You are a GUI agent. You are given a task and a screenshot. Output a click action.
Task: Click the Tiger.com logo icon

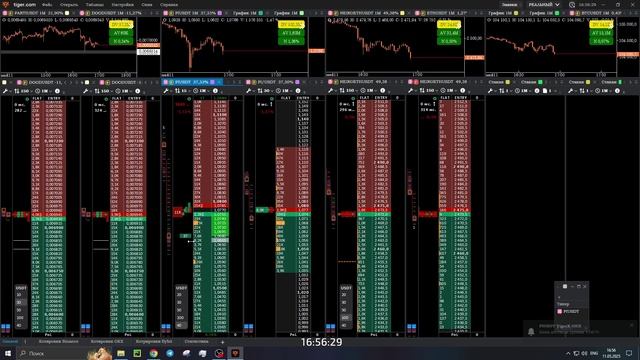5,4
